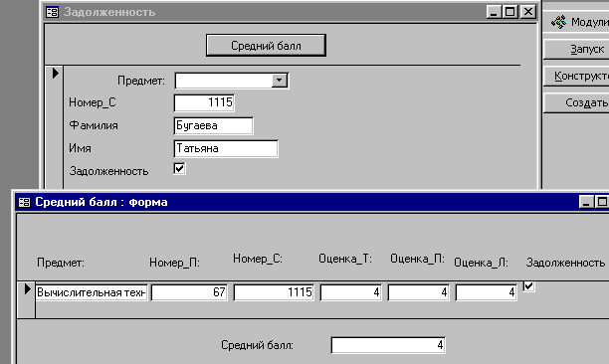The height and width of the screenshot is (364, 609).
Task: Click the Запуск button
Action: 576,50
